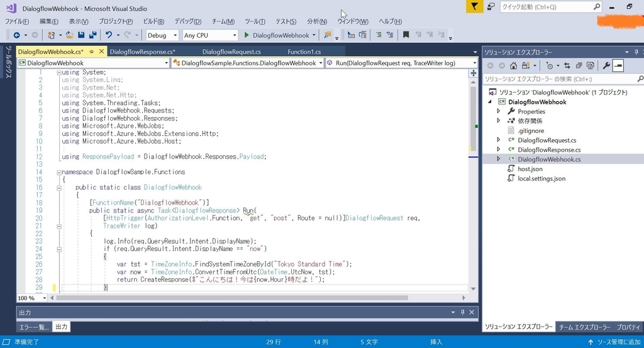The width and height of the screenshot is (644, 348).
Task: Toggle auto-hide pin on Solution Explorer
Action: (x=636, y=52)
